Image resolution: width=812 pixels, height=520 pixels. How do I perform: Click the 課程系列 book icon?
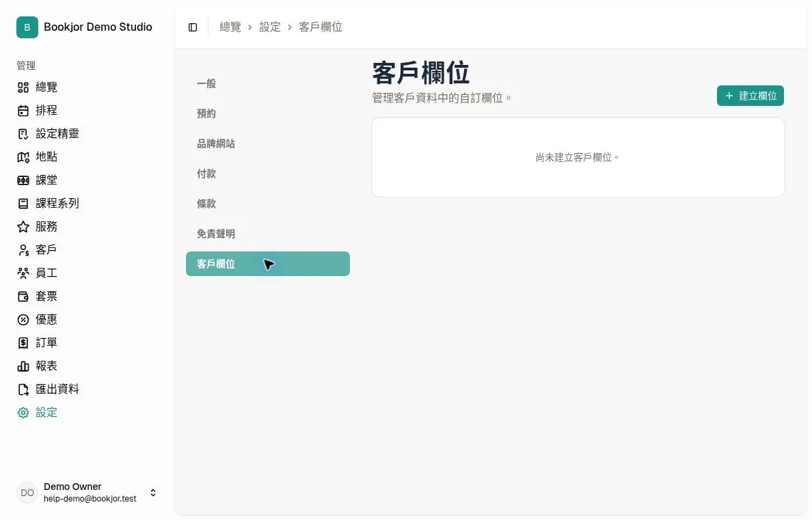click(x=23, y=204)
